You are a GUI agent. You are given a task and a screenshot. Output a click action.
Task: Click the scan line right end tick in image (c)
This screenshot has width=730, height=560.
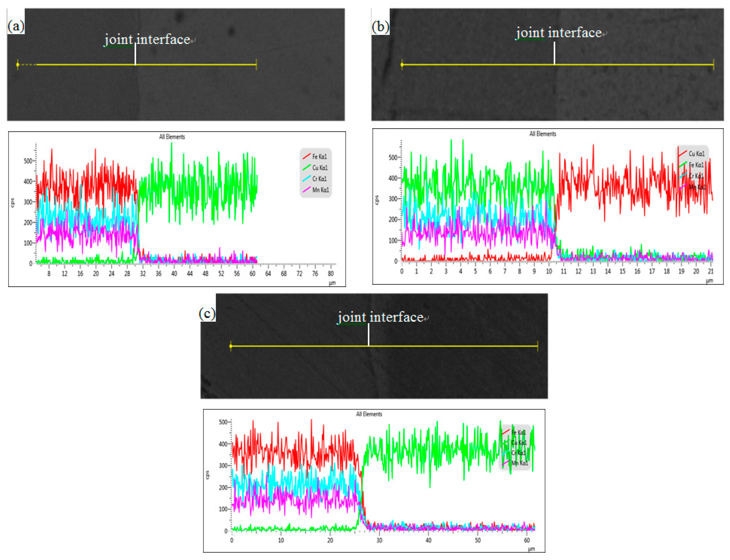pyautogui.click(x=537, y=346)
